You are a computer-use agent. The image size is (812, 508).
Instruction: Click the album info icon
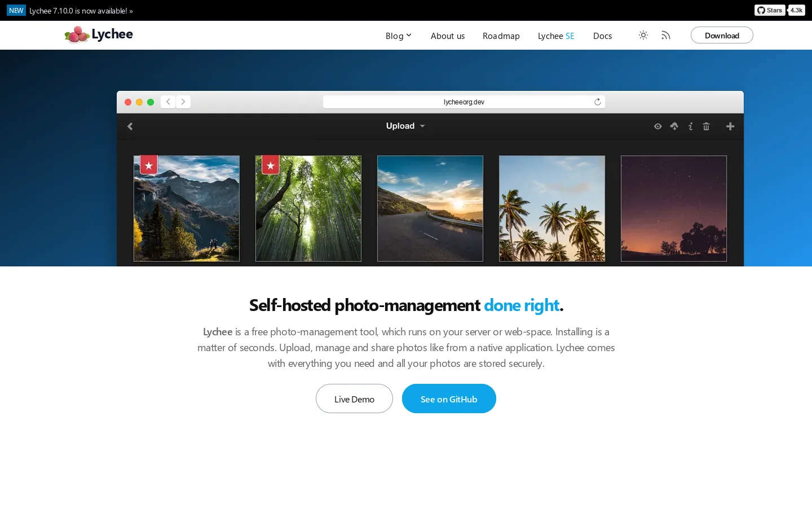tap(690, 126)
